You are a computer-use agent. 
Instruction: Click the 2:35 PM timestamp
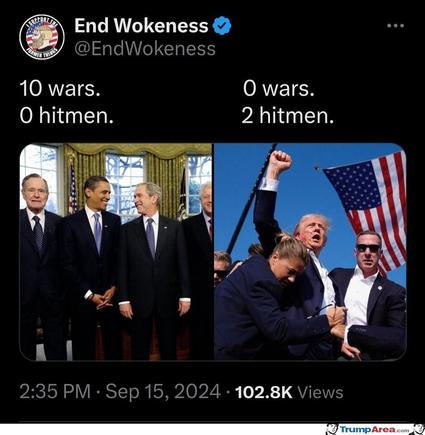point(55,391)
